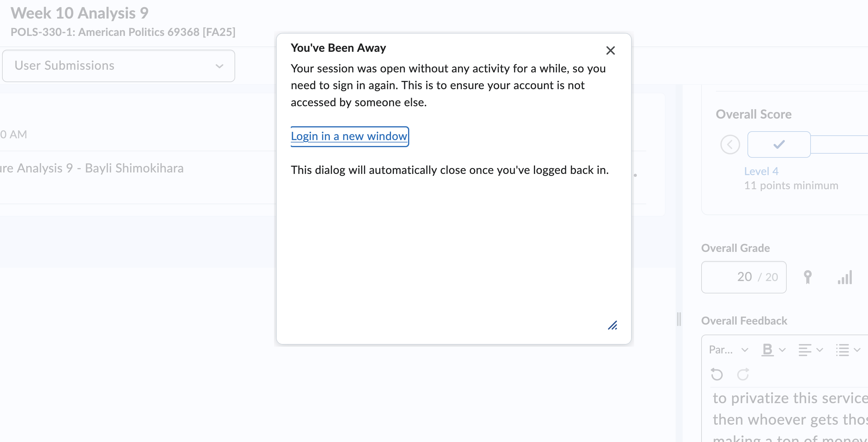Click Redo in the Overall Feedback editor

pos(743,374)
